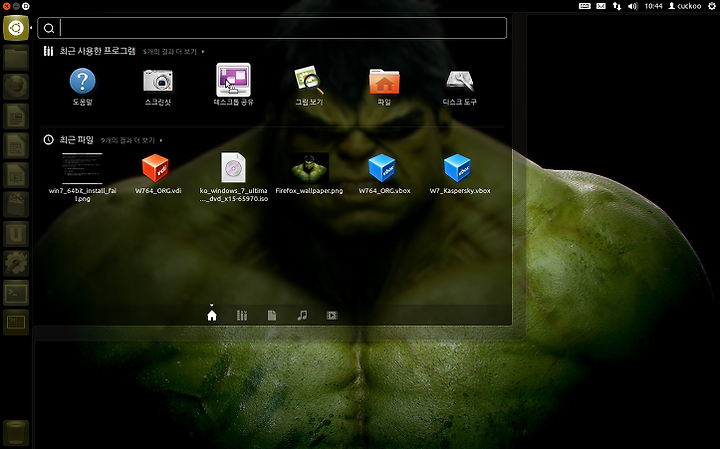Open the Trash in the launcher
The height and width of the screenshot is (449, 720).
pos(16,433)
